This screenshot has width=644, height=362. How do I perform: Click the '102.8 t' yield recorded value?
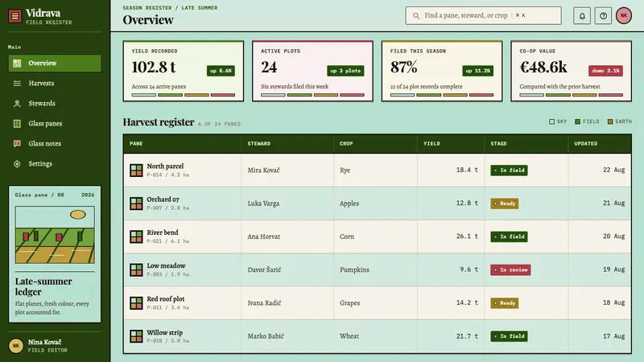(x=154, y=67)
